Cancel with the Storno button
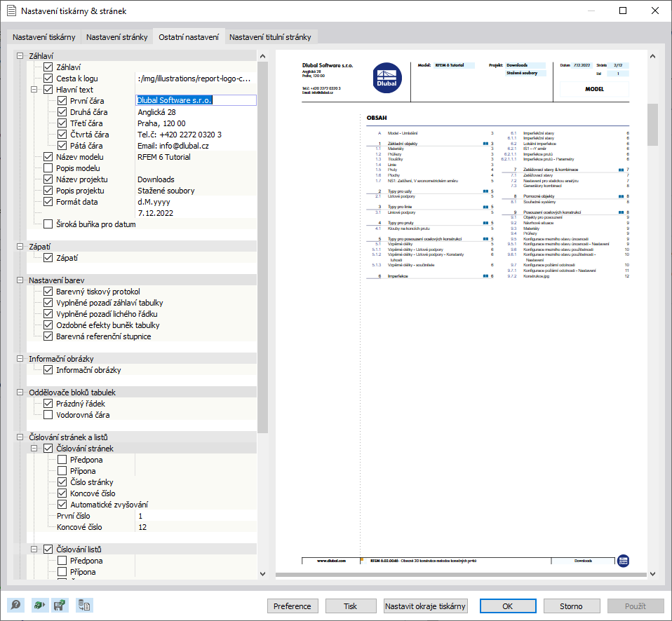Viewport: 672px width, 621px height. click(x=571, y=606)
